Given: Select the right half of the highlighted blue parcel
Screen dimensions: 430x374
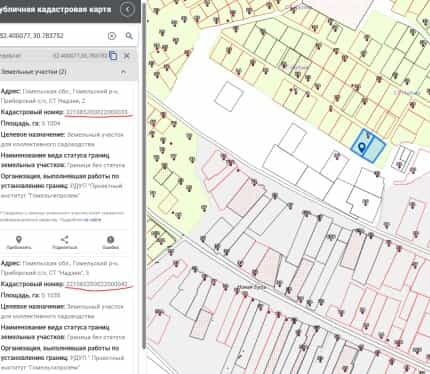Looking at the screenshot, I should coord(376,150).
